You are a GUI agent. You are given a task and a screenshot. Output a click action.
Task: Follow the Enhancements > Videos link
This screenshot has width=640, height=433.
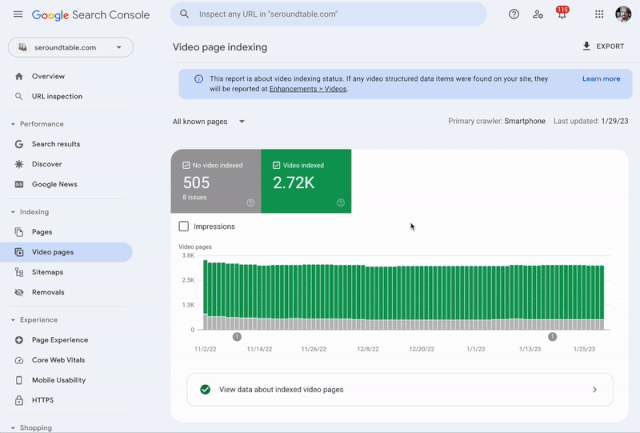[x=308, y=89]
